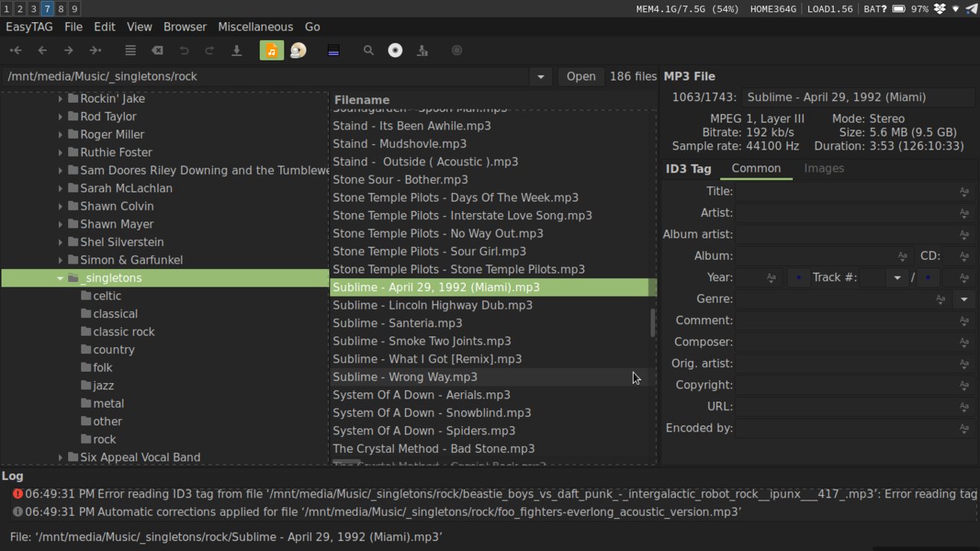Switch to the Images tab
Screen dimensions: 980x551
tap(824, 169)
